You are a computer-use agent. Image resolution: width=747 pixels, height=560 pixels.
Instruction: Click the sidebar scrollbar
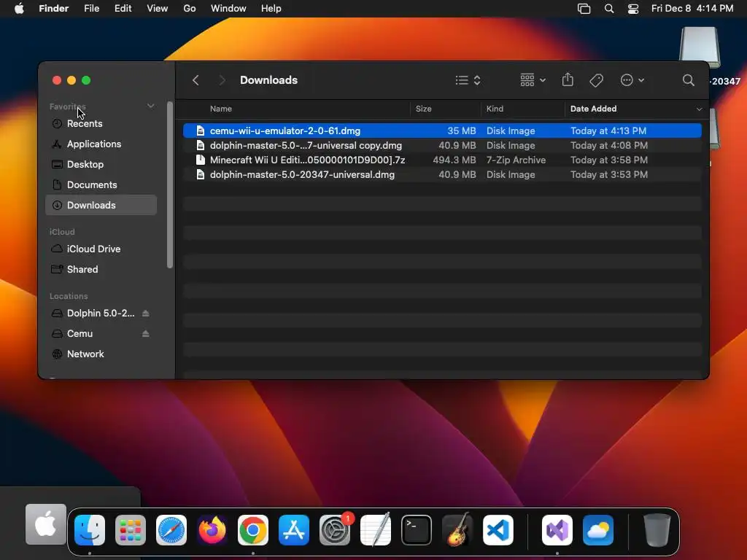[x=169, y=184]
